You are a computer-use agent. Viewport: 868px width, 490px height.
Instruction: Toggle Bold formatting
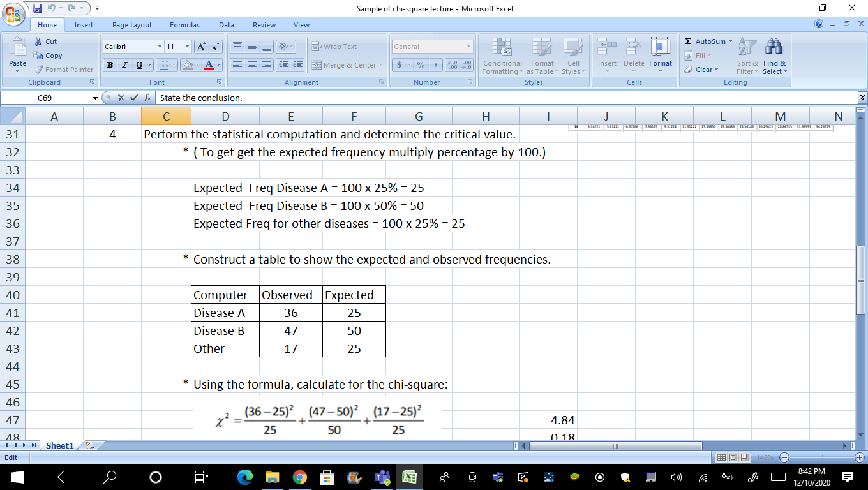(x=110, y=65)
